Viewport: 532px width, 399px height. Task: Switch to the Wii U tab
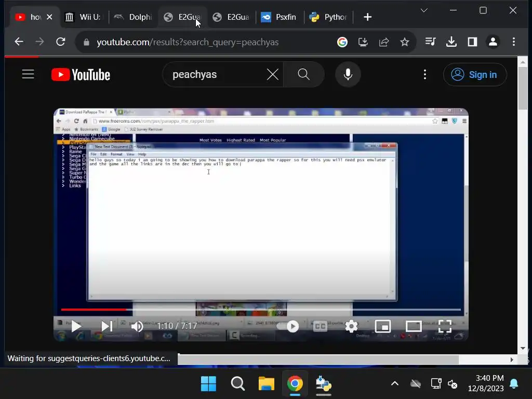tap(84, 17)
